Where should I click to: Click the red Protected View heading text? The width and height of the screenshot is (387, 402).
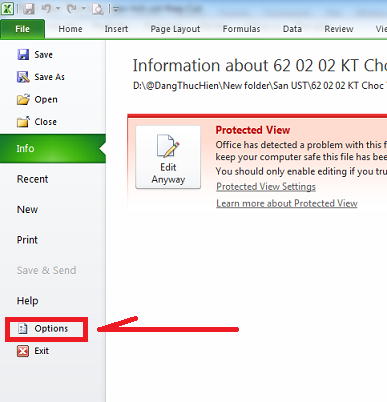(253, 130)
